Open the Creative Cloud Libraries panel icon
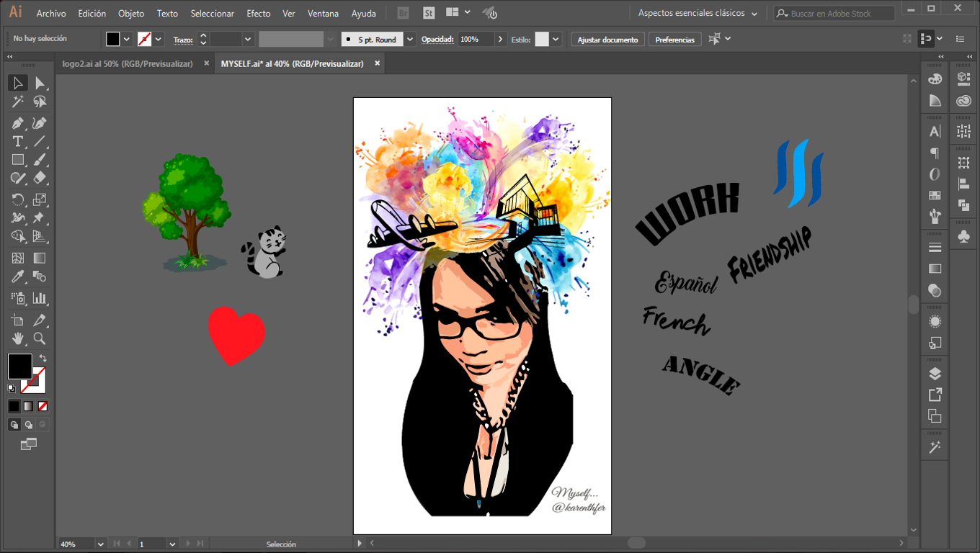980x553 pixels. [963, 101]
